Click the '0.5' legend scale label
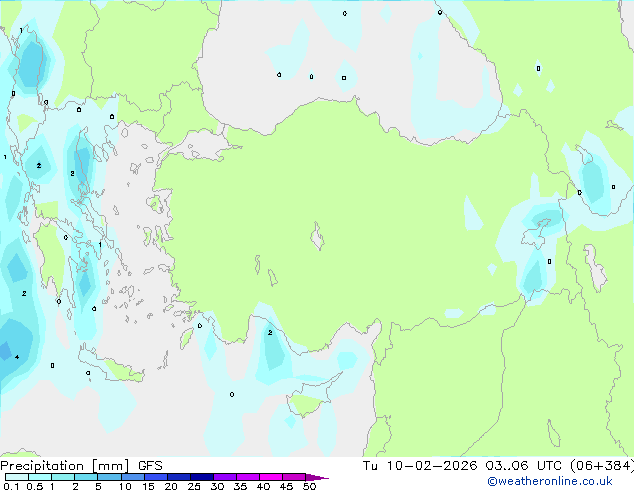Viewport: 634px width, 490px height. pos(35,486)
